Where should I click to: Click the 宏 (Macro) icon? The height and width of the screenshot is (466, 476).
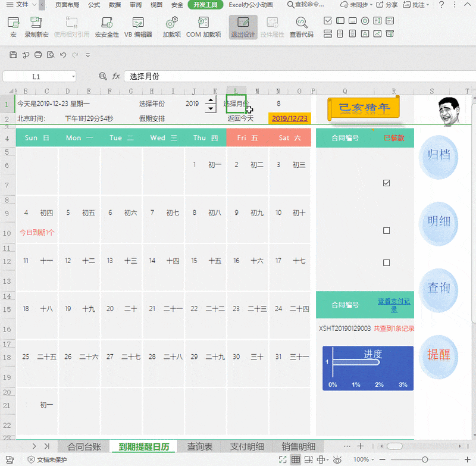click(13, 26)
